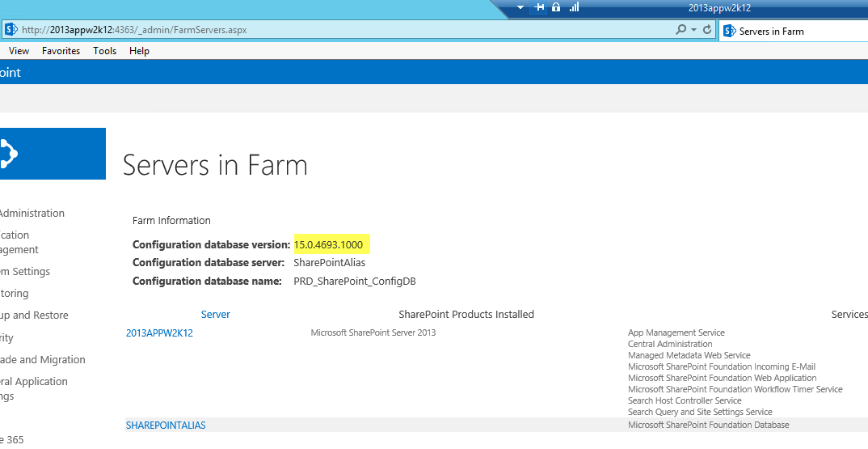Click the Farm Information label
868x449 pixels.
171,221
